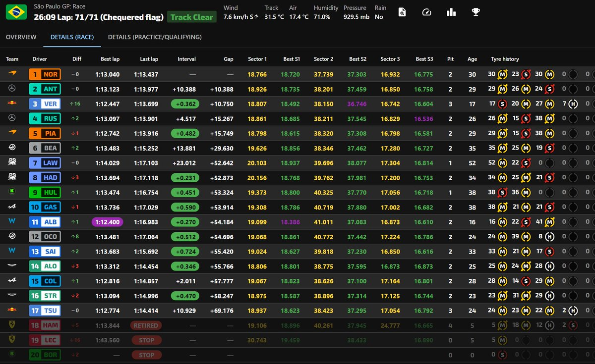Select the Details (Race) tab

pyautogui.click(x=72, y=37)
